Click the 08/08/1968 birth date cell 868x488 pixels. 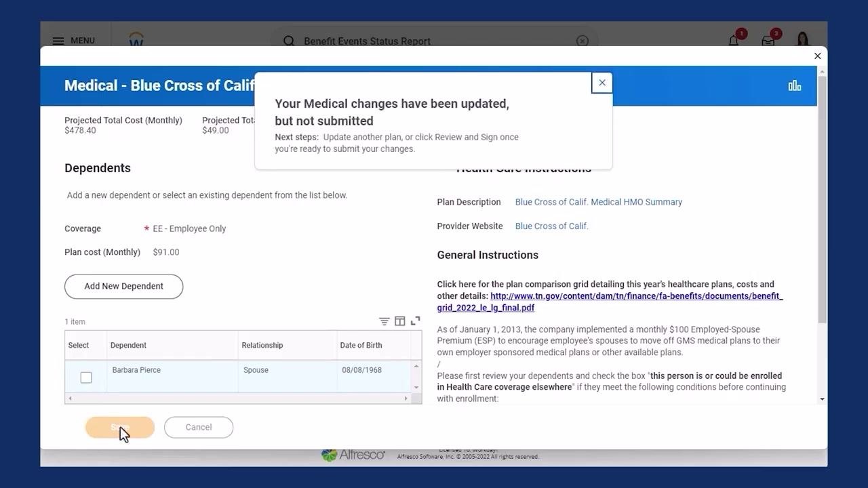[x=374, y=376]
